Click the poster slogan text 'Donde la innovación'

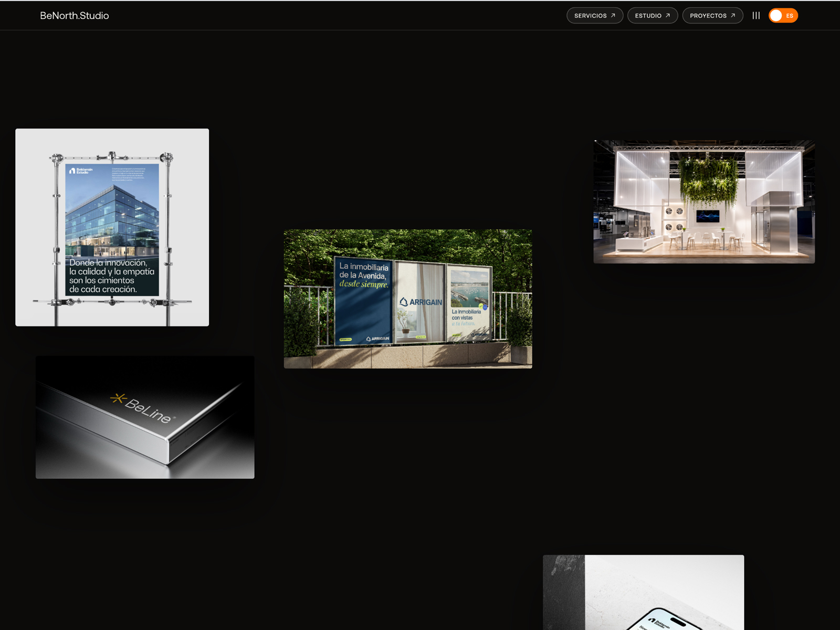tap(108, 262)
